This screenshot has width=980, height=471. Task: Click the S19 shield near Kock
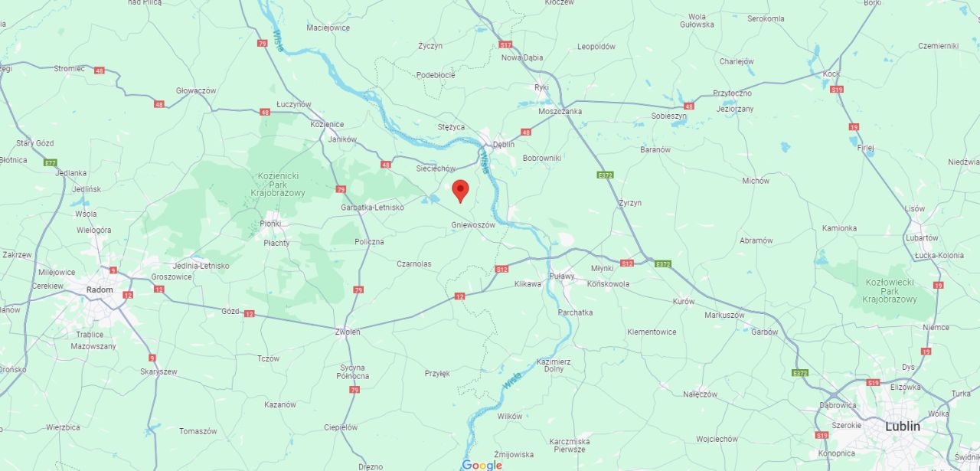click(837, 90)
